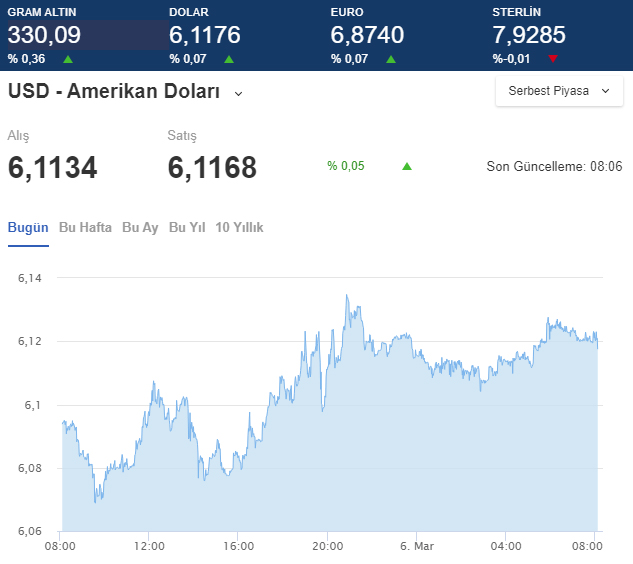
Task: Open the Dolar ticker quote
Action: point(205,35)
